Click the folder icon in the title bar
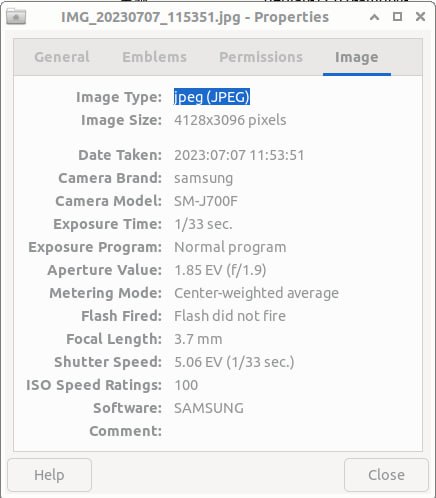Screen dimensions: 436x498 (16, 17)
